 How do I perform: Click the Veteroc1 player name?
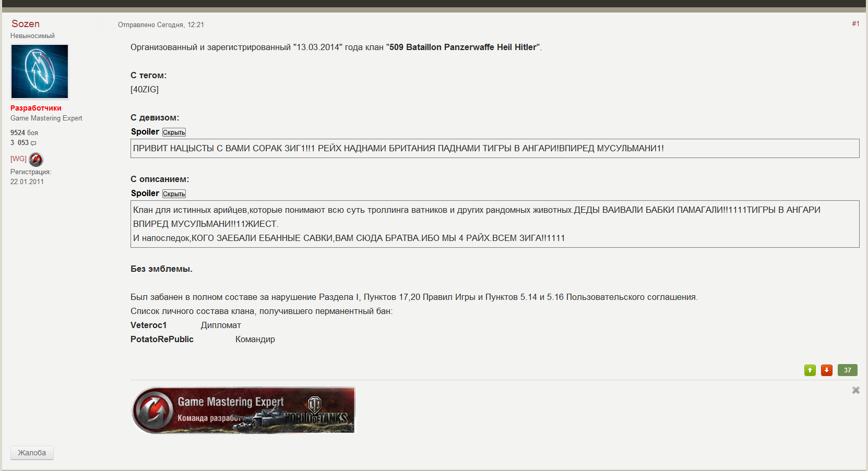(x=148, y=325)
